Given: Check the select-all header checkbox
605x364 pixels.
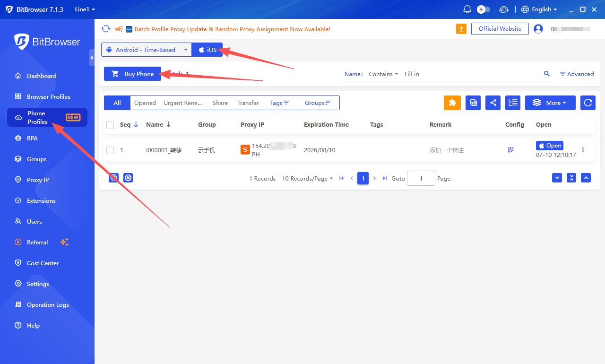Looking at the screenshot, I should point(110,125).
